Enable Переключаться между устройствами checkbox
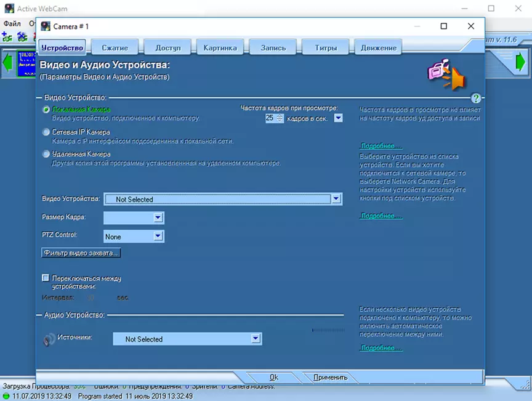This screenshot has width=532, height=401. [46, 278]
